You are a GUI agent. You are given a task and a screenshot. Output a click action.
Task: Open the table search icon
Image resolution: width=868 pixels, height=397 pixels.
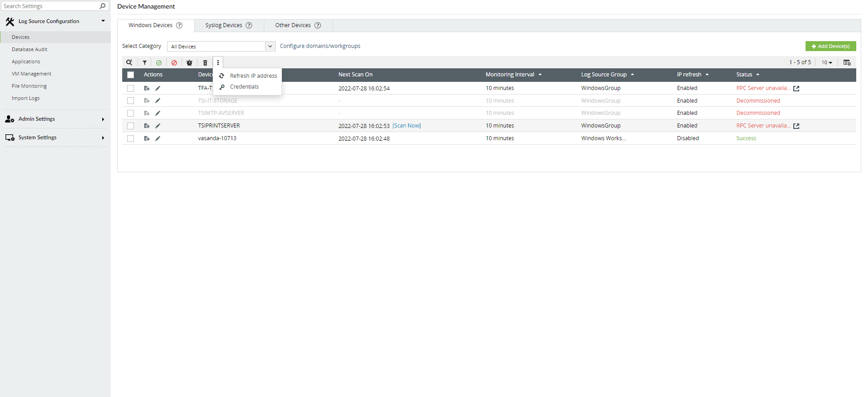(x=129, y=62)
